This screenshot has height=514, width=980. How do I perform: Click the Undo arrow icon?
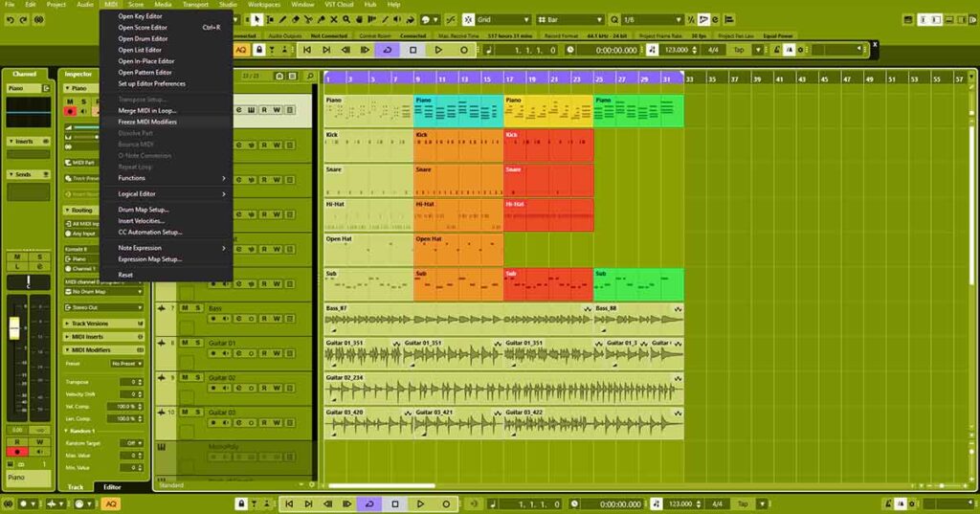10,20
